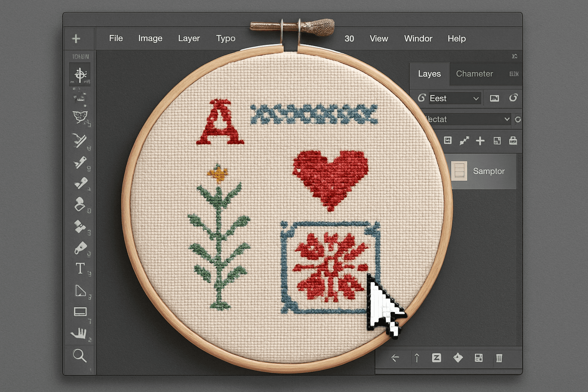Image resolution: width=588 pixels, height=392 pixels.
Task: Open the Layer menu
Action: click(x=189, y=38)
